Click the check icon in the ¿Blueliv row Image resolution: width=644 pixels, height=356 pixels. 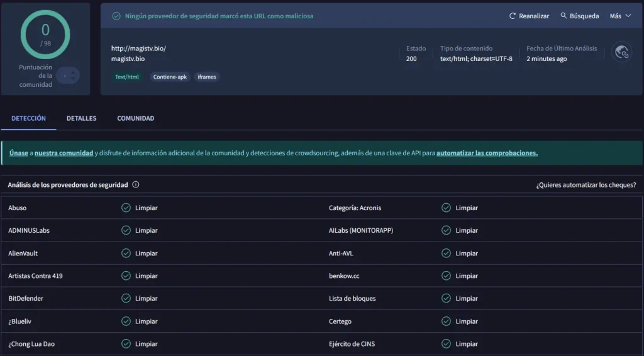126,321
